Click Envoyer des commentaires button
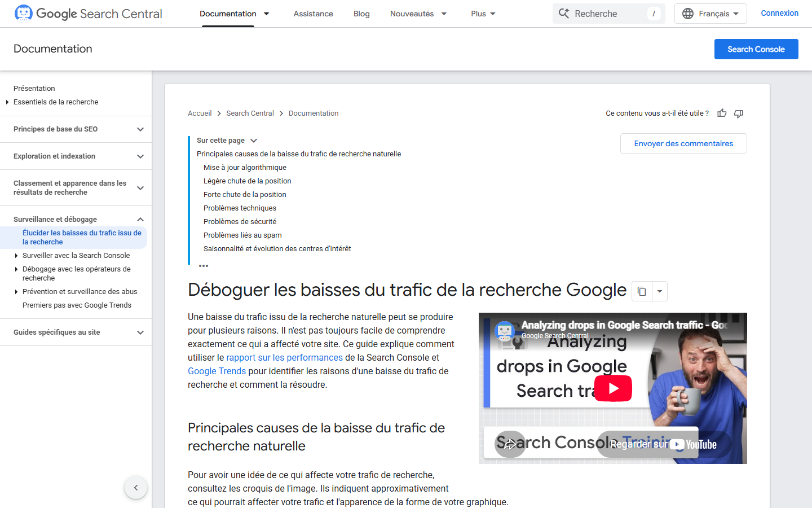This screenshot has height=508, width=812. point(683,143)
